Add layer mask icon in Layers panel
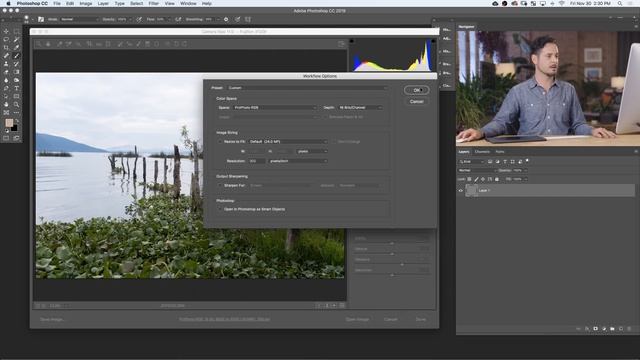Image resolution: width=640 pixels, height=360 pixels. coord(596,329)
